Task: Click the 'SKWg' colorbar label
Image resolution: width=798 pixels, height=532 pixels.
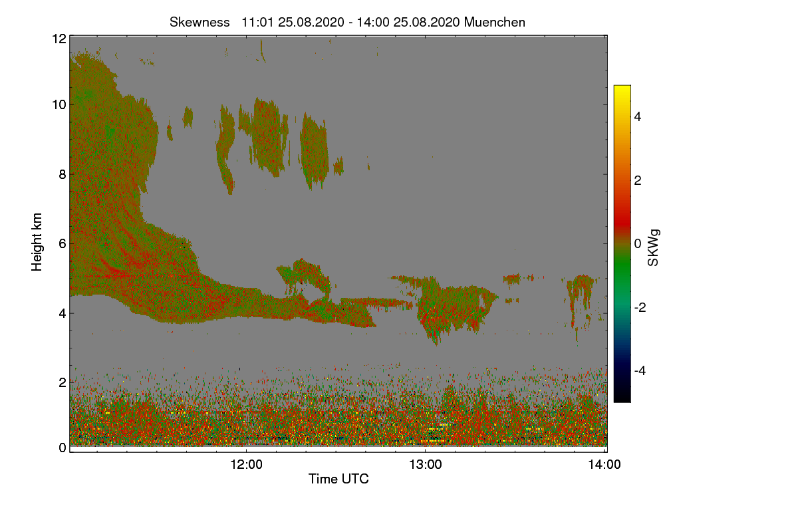Action: click(x=654, y=249)
